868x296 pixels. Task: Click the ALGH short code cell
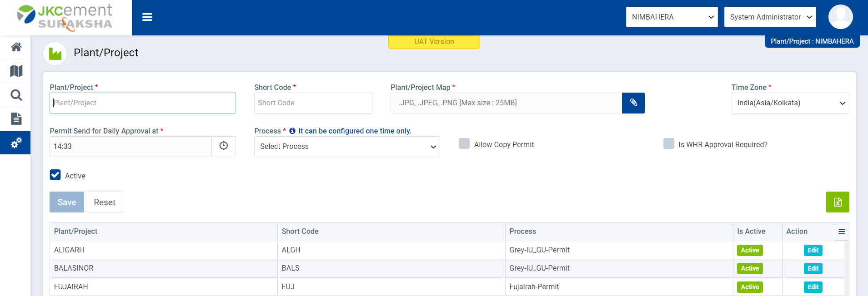(x=391, y=250)
